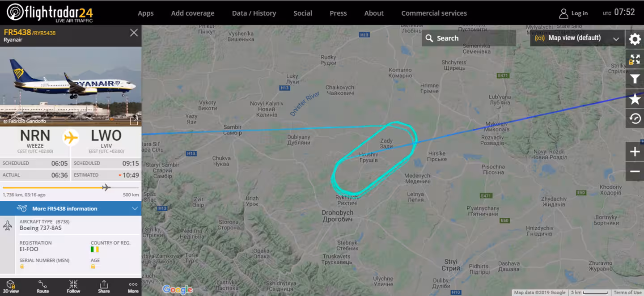The image size is (644, 296).
Task: Click the Log in button
Action: [x=573, y=13]
